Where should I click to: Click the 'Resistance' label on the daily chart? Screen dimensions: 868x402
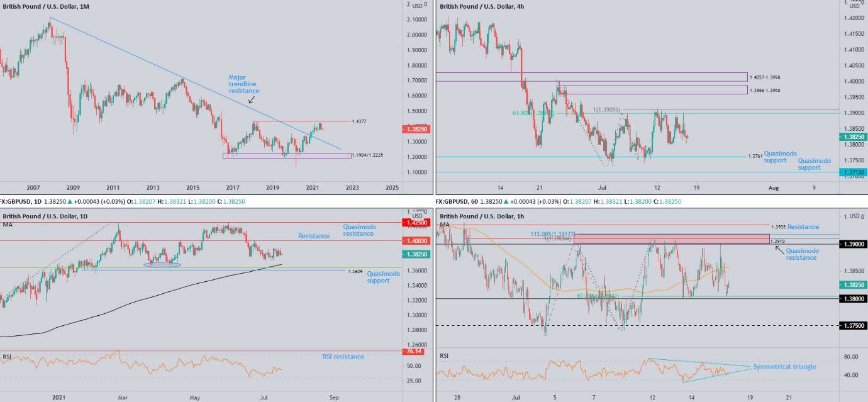coord(314,236)
